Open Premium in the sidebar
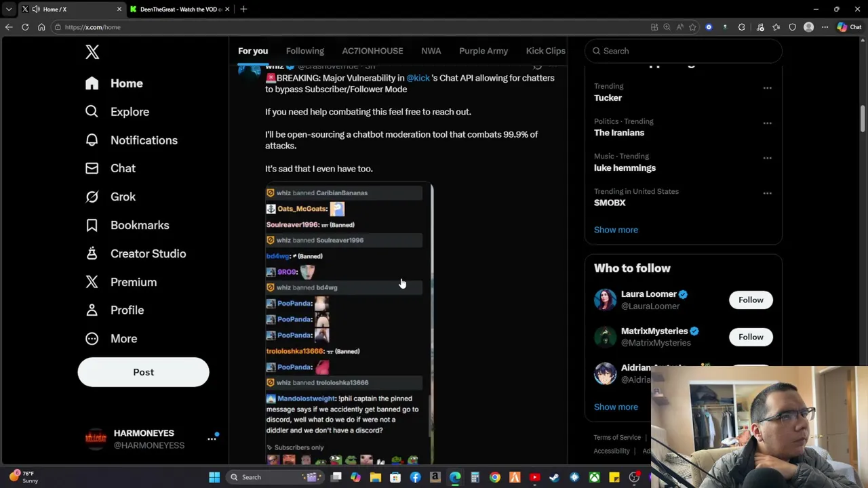868x488 pixels. pyautogui.click(x=121, y=282)
